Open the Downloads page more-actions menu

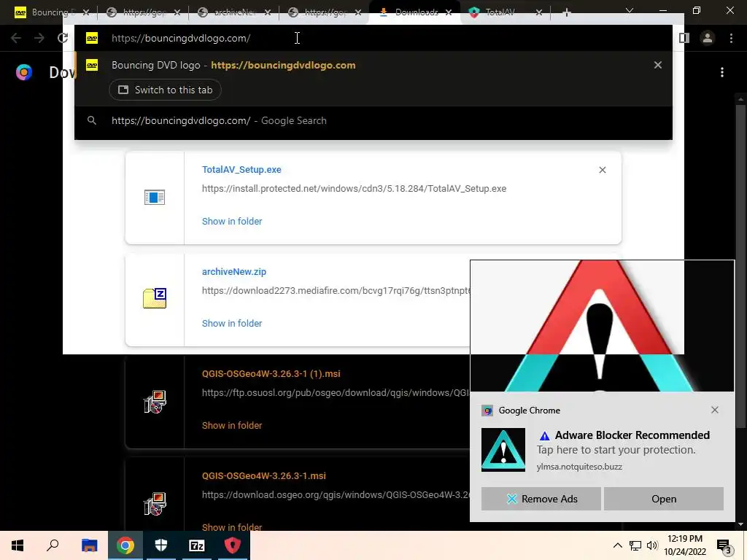722,72
